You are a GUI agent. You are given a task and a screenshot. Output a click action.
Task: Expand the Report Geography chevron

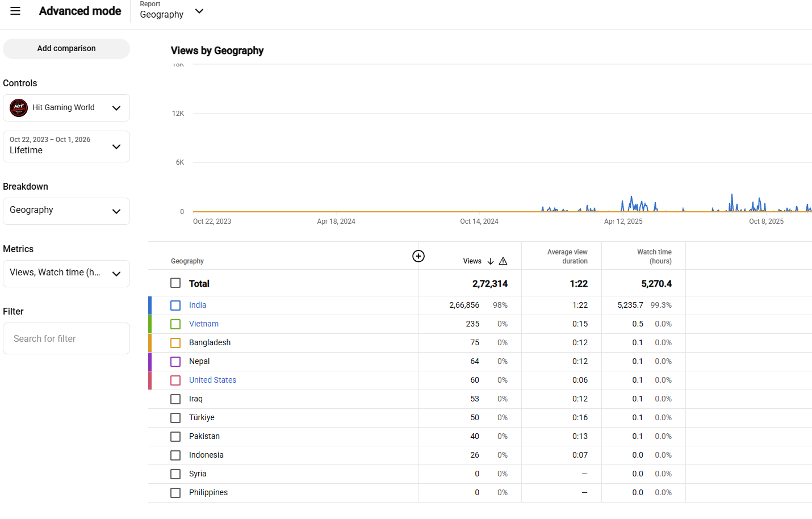point(199,11)
